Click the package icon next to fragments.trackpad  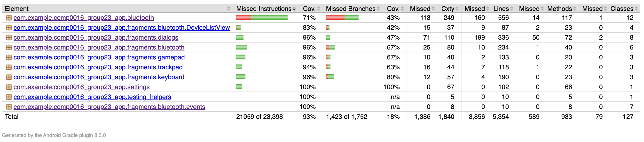point(9,67)
